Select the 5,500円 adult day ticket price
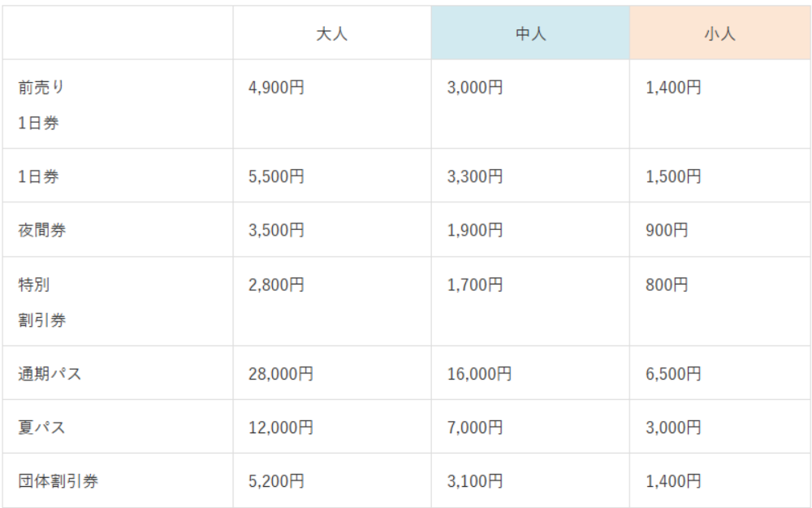Image resolution: width=812 pixels, height=508 pixels. pyautogui.click(x=276, y=176)
